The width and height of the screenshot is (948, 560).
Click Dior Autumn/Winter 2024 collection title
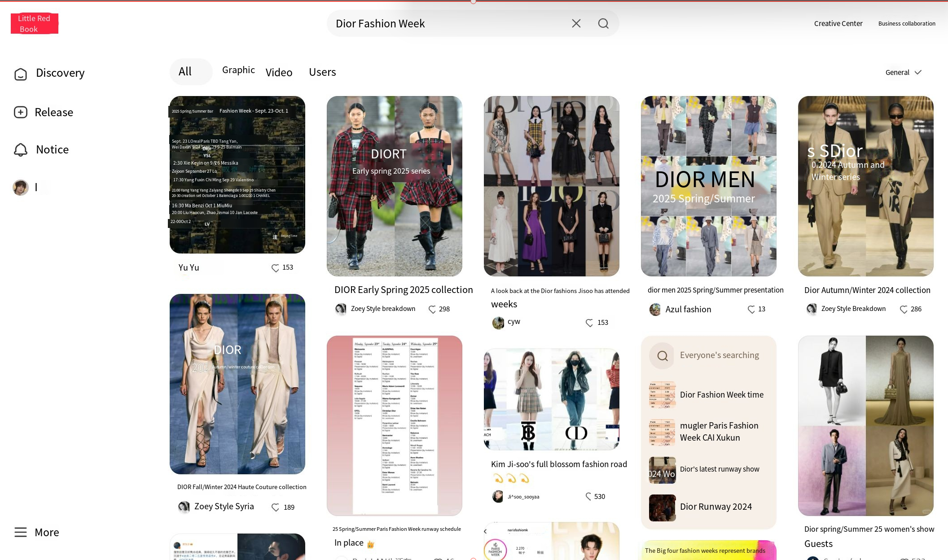point(867,290)
